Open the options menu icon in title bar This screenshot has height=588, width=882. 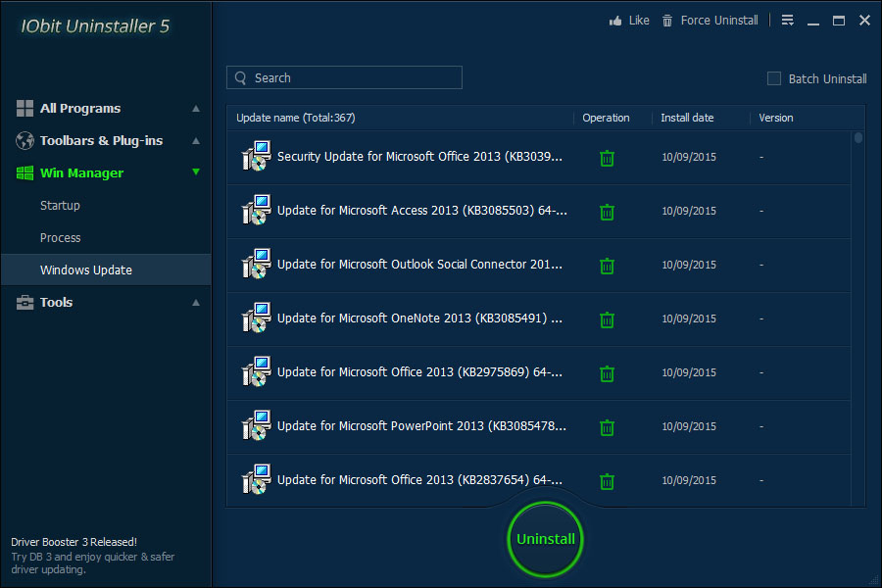pos(787,21)
